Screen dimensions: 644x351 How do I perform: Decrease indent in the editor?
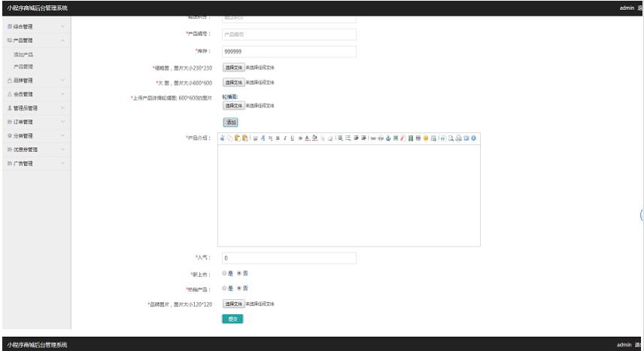pos(356,138)
